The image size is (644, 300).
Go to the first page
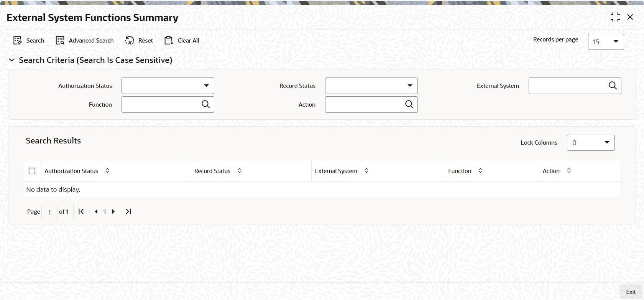point(81,211)
